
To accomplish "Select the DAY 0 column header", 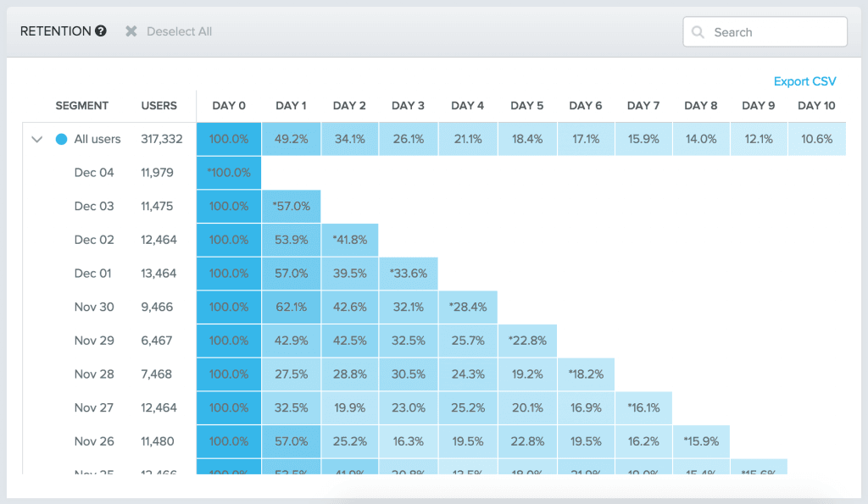I will pos(228,105).
